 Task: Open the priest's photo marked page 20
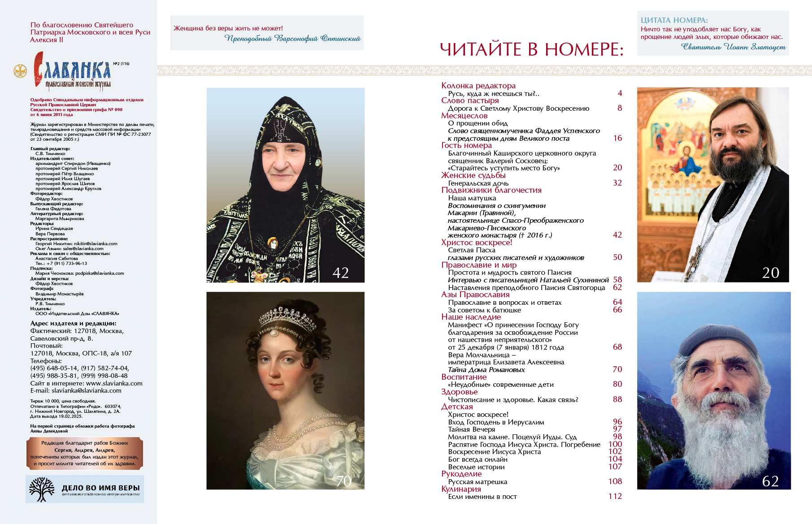point(713,185)
